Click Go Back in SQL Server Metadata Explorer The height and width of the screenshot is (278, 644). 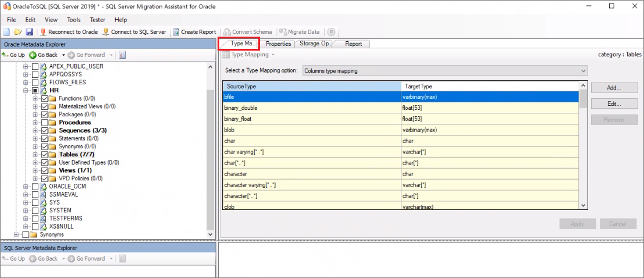coord(44,259)
